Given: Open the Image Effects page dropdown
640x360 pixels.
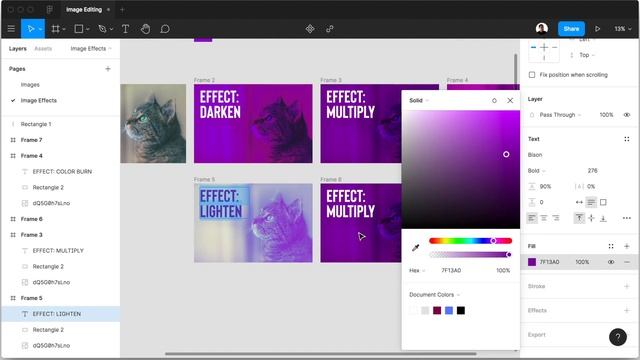Looking at the screenshot, I should (91, 49).
